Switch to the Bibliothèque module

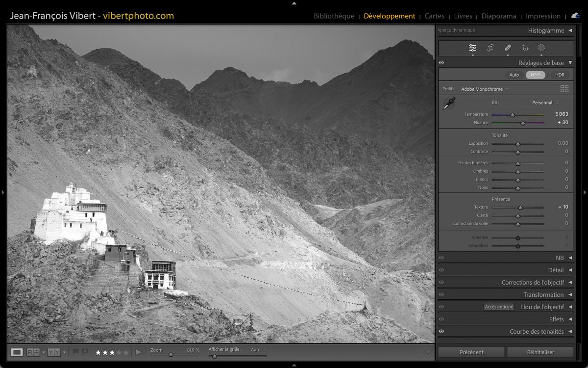(x=334, y=16)
